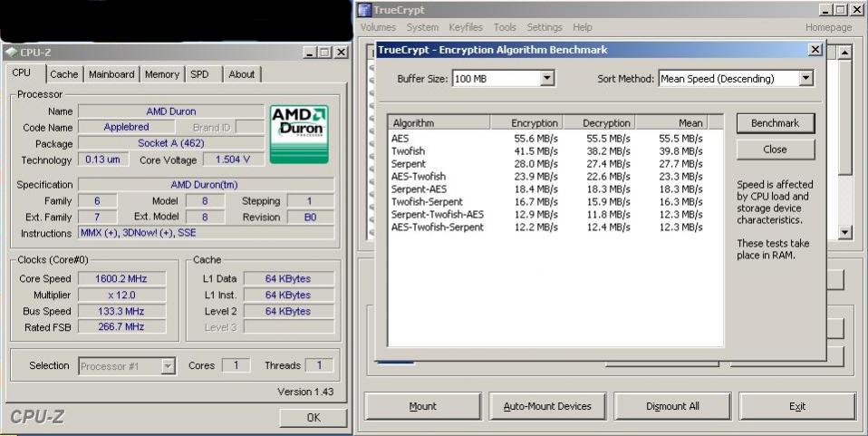The height and width of the screenshot is (436, 868).
Task: Click the Mount button
Action: 422,407
